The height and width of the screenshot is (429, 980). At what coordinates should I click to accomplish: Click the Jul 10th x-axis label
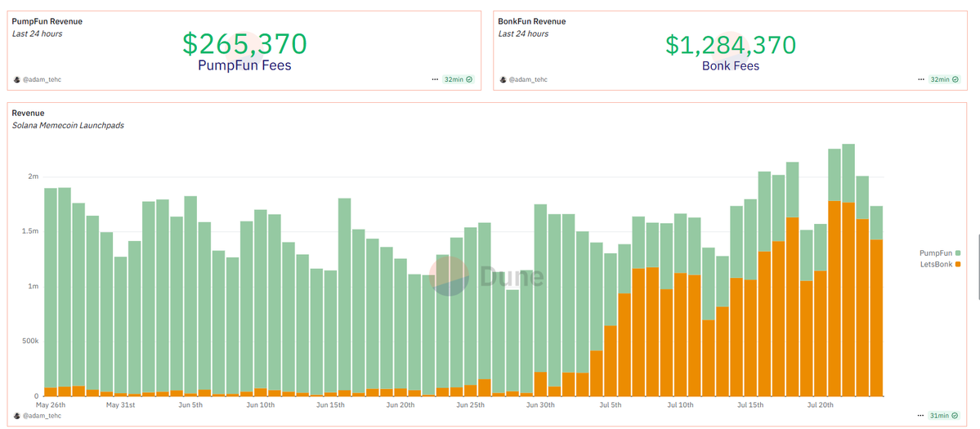(x=681, y=404)
